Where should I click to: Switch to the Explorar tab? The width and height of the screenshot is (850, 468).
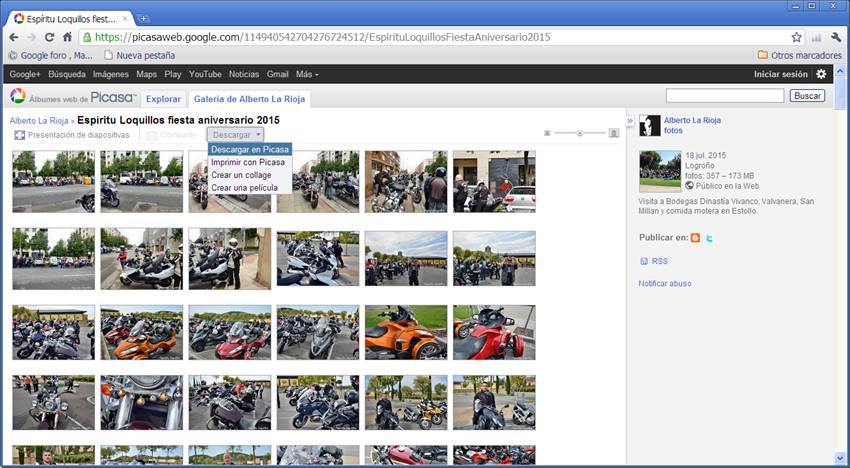pos(163,99)
